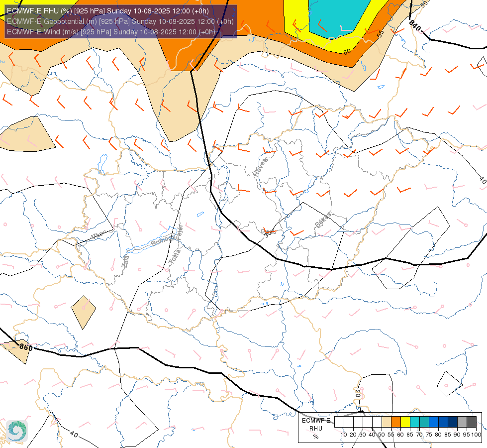The image size is (487, 448).
Task: Pick the white 40-50 legend box
Action: (x=377, y=422)
